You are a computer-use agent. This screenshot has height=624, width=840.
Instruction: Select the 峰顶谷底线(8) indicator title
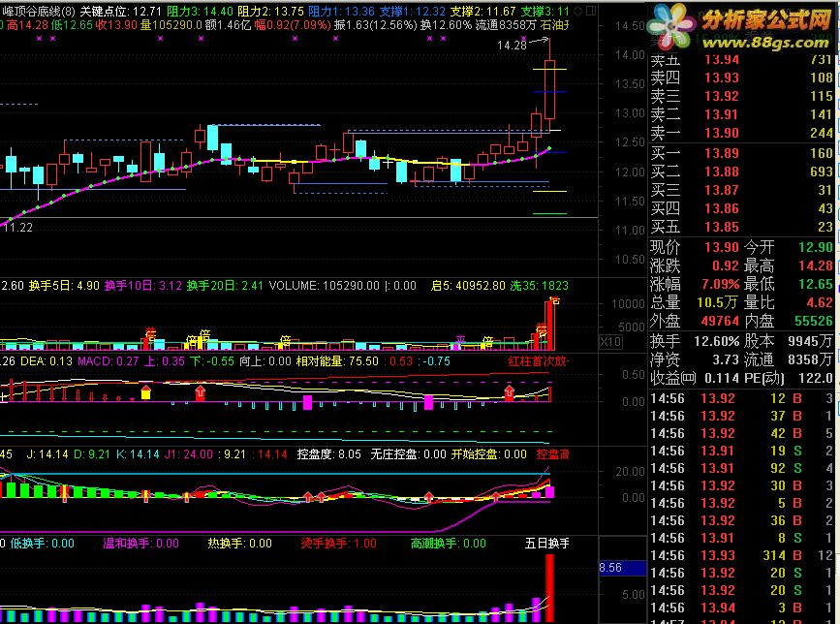[39, 12]
